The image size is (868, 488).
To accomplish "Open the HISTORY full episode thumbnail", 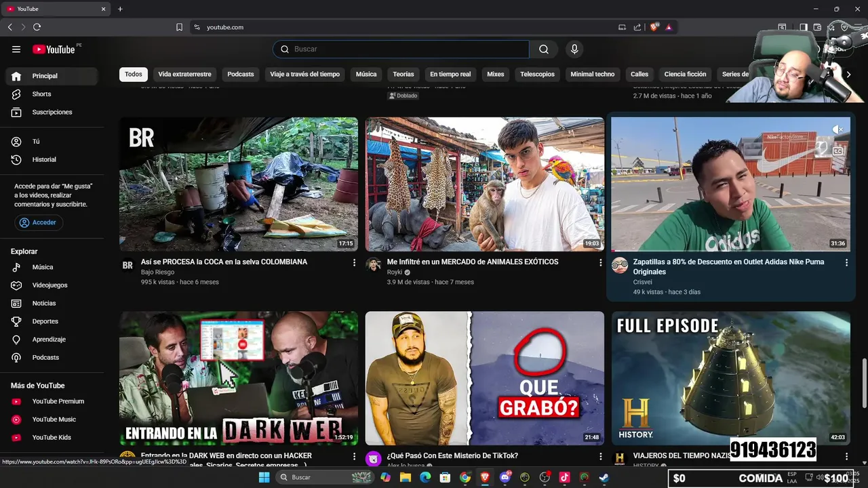I will pyautogui.click(x=731, y=378).
